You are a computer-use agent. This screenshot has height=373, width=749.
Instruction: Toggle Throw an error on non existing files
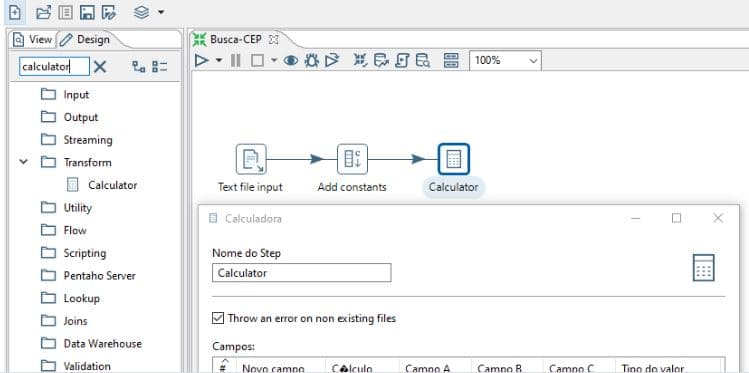[x=218, y=318]
